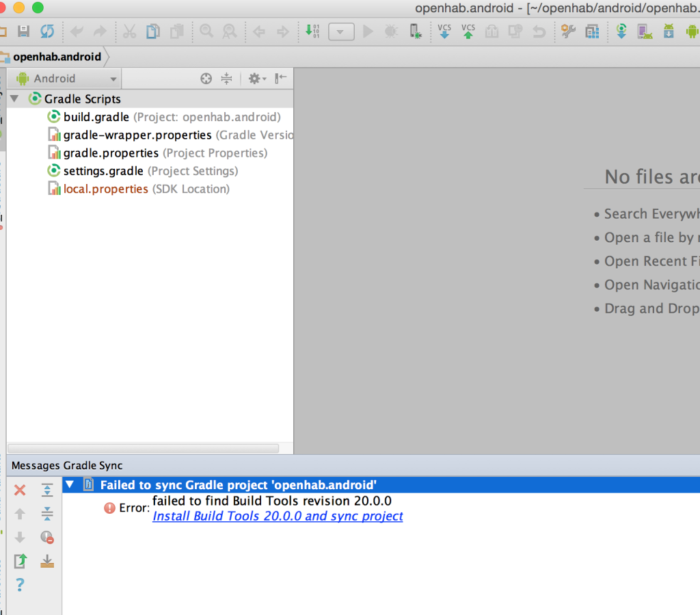Click the Compare with same repository version icon
This screenshot has width=700, height=615.
(x=515, y=31)
